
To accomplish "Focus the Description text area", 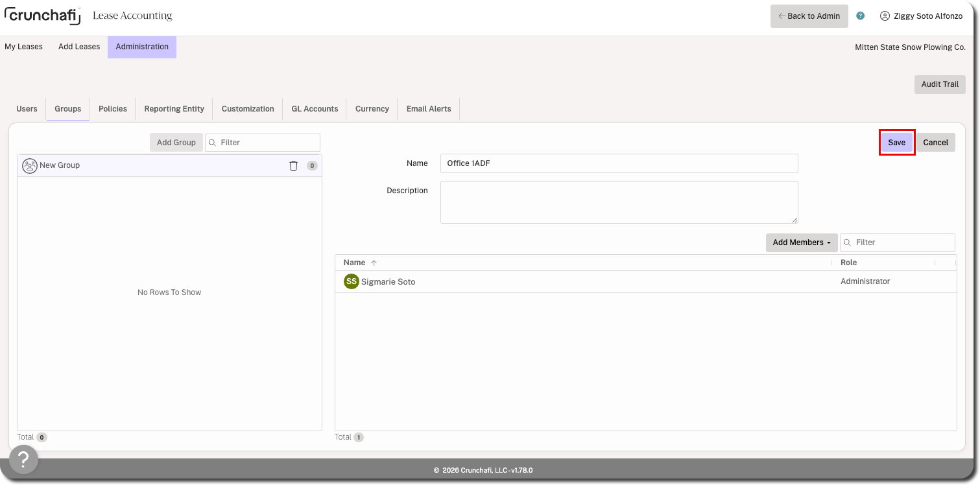I will 619,202.
